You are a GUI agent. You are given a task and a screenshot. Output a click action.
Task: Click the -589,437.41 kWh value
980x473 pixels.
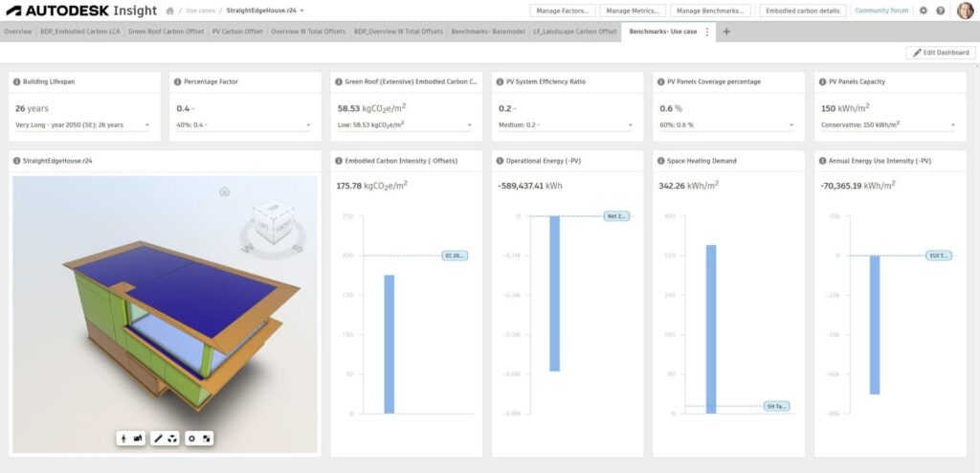(x=531, y=186)
